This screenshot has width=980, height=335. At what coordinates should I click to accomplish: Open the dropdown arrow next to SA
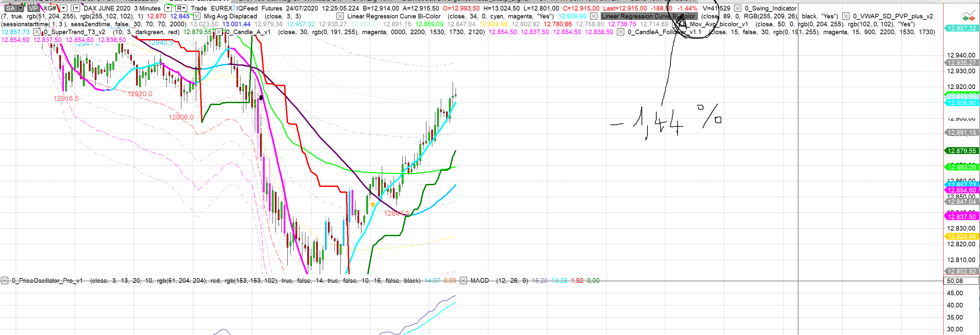(21, 8)
